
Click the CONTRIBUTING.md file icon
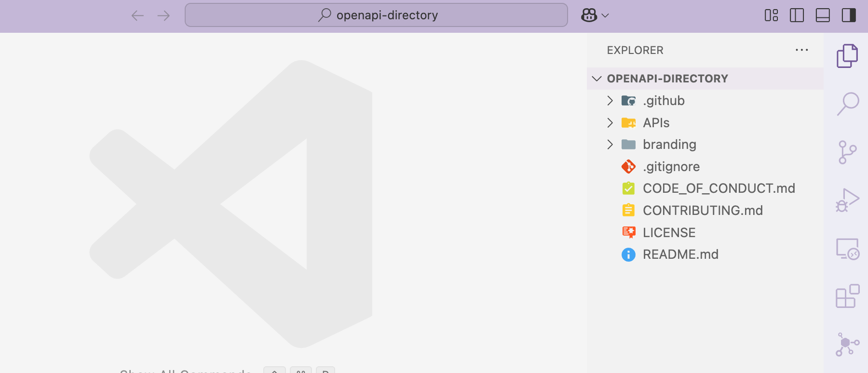(628, 210)
